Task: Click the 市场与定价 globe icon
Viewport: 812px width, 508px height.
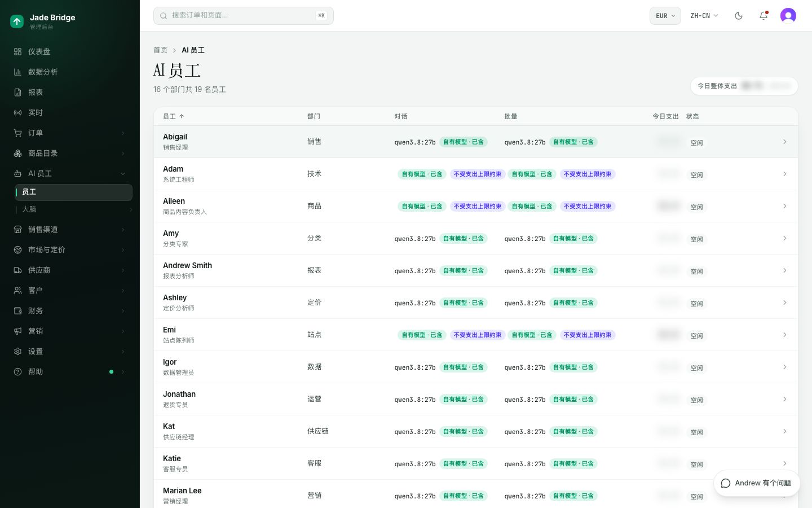Action: [17, 249]
